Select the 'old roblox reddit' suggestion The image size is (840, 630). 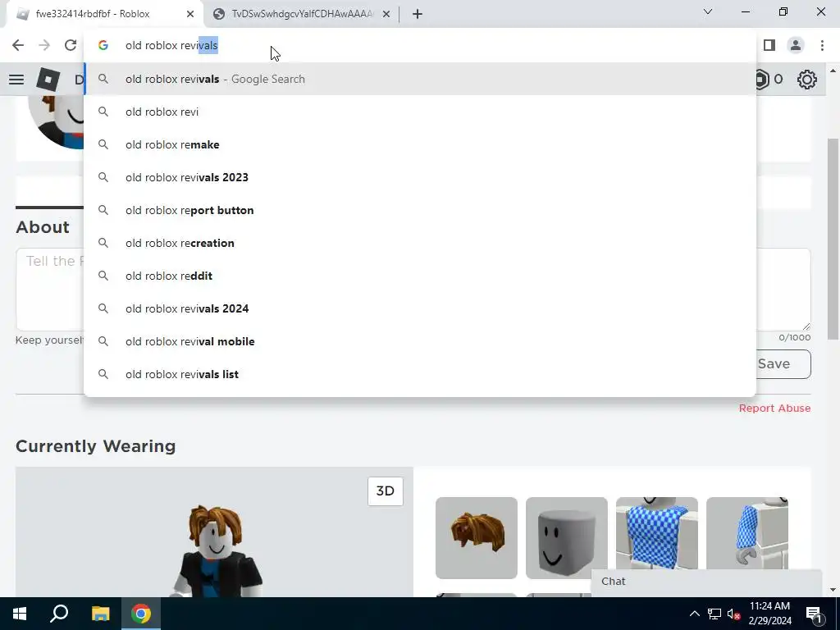point(420,276)
